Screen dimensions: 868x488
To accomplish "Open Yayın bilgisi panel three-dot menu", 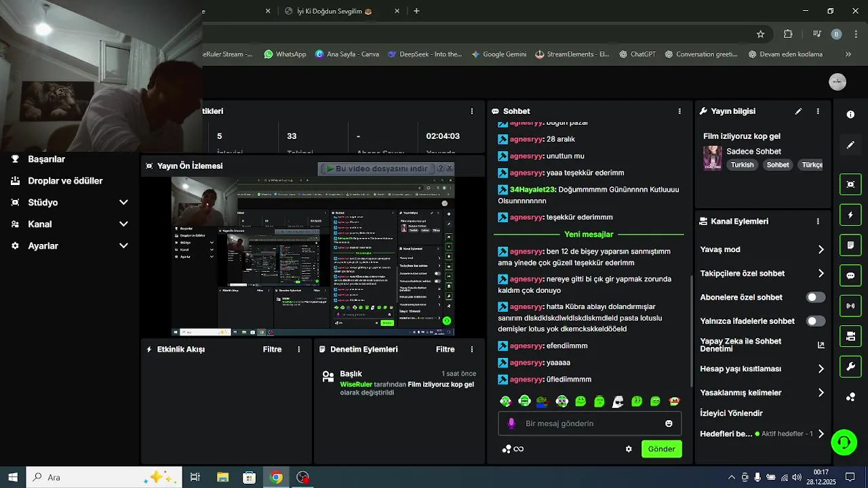I will click(x=818, y=111).
